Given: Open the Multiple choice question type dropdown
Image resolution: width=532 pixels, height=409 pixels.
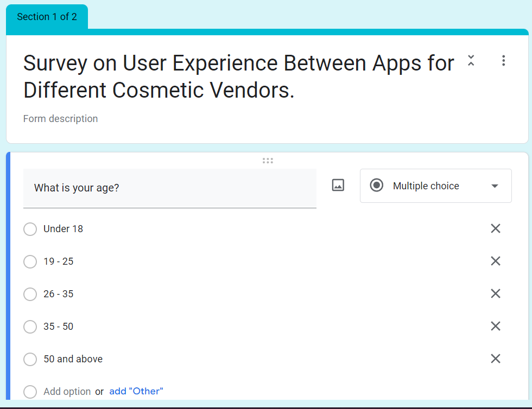Looking at the screenshot, I should click(x=435, y=186).
